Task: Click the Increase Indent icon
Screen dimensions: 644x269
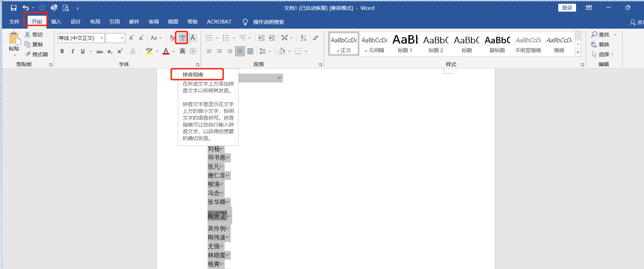Action: (272, 38)
